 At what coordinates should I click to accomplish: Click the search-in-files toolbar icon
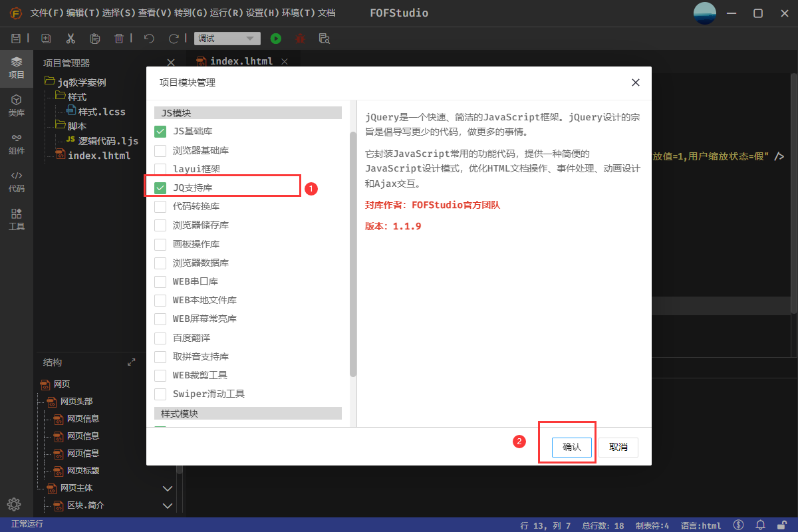(325, 39)
